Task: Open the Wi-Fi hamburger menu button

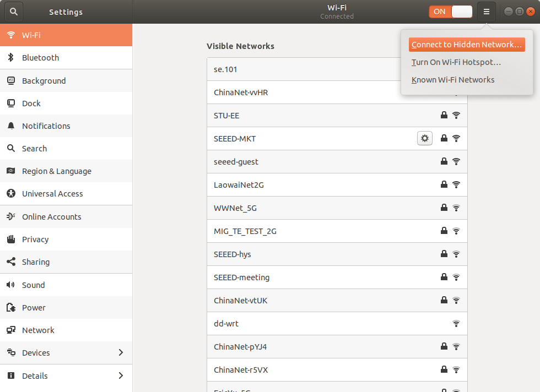Action: [x=486, y=12]
